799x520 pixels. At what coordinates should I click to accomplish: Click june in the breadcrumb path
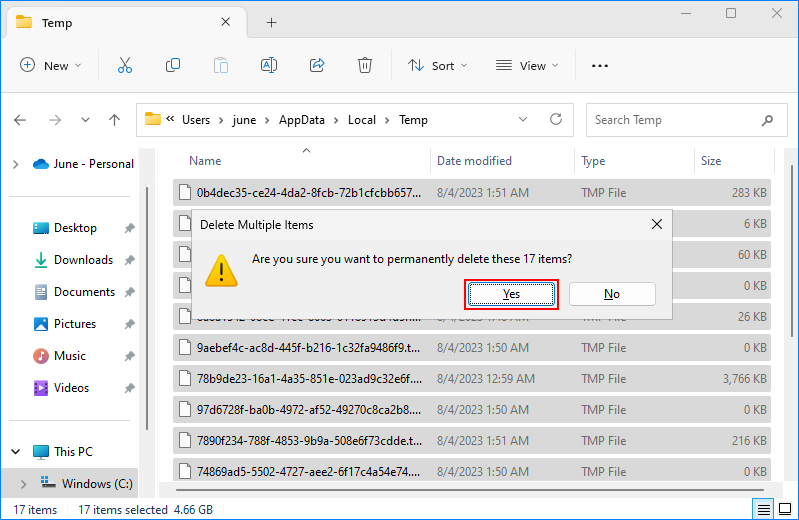click(245, 120)
